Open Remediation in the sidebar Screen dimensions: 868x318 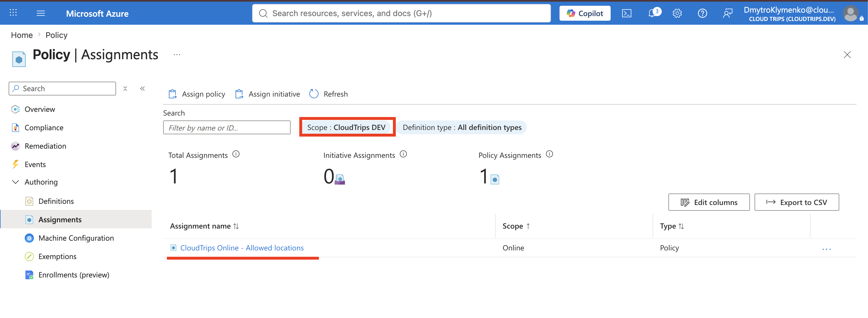coord(45,146)
